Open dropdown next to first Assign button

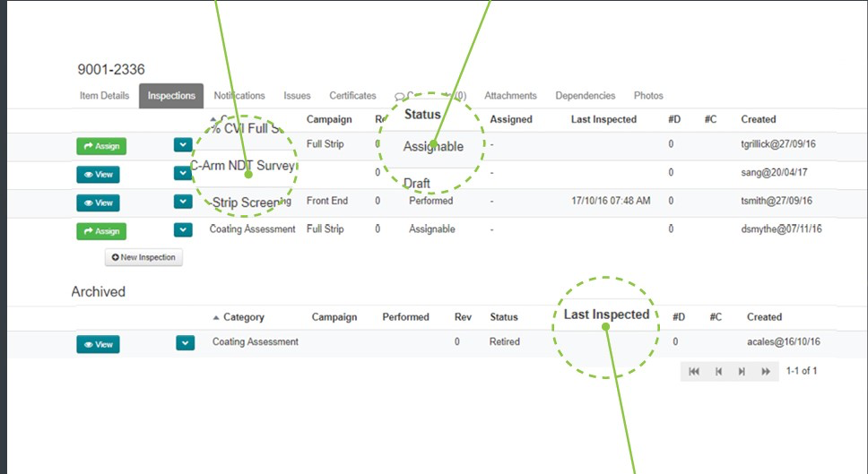tap(183, 145)
